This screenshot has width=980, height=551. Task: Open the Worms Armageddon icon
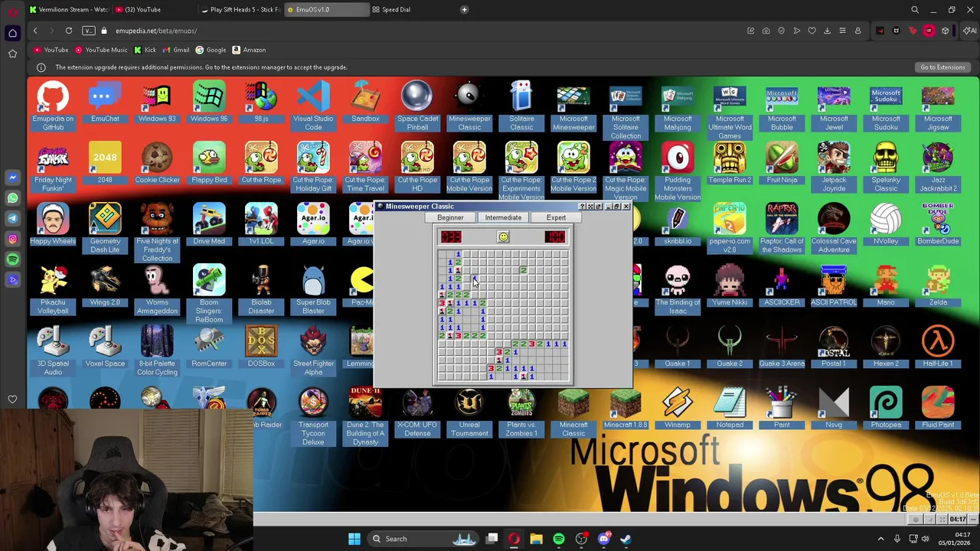[157, 289]
